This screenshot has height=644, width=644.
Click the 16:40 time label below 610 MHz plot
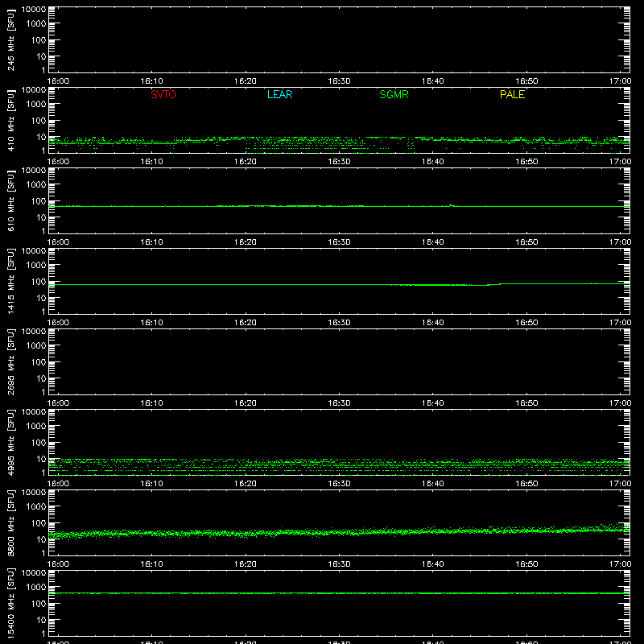pyautogui.click(x=433, y=242)
